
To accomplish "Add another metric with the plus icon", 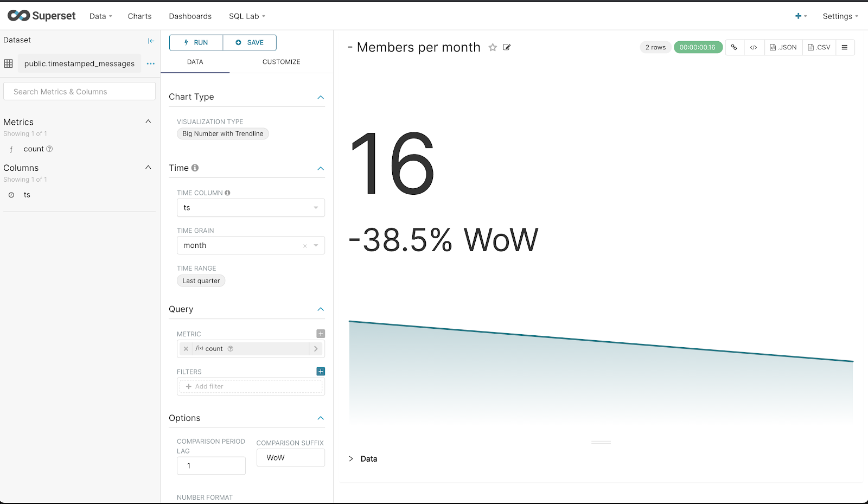I will click(321, 333).
